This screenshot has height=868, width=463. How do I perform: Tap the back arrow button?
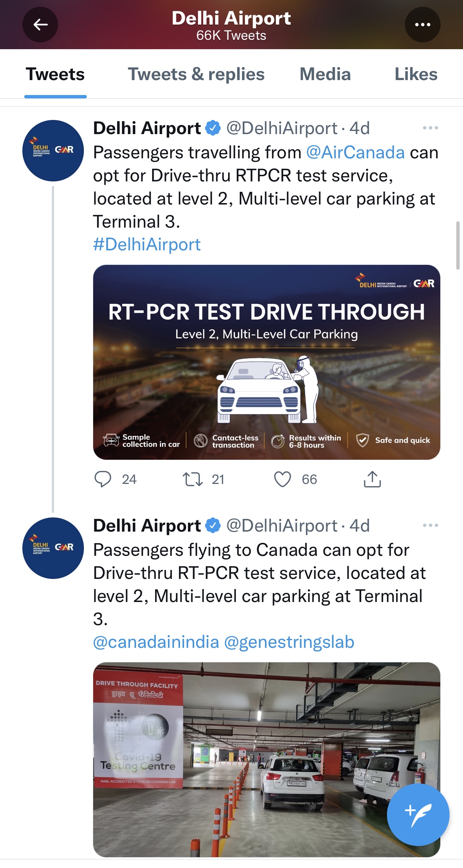click(40, 25)
